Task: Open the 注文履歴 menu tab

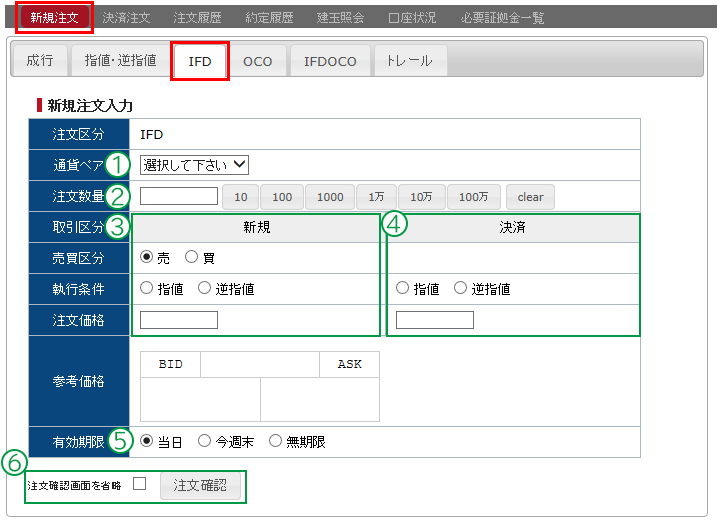Action: (x=197, y=17)
